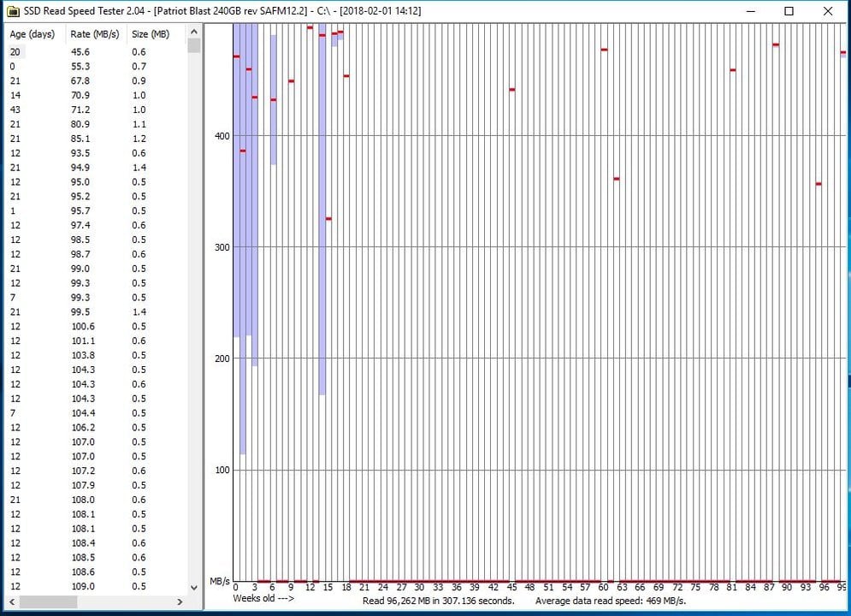Click the 100 label on graph's vertical axis
851x616 pixels.
[222, 470]
